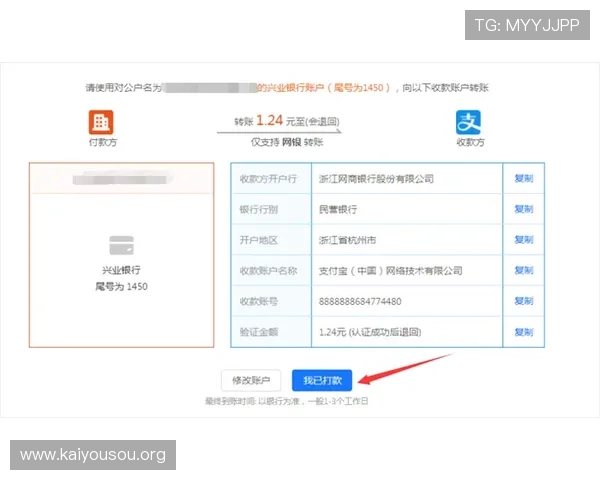
Task: Click the blue 我已打款 button
Action: [x=322, y=380]
